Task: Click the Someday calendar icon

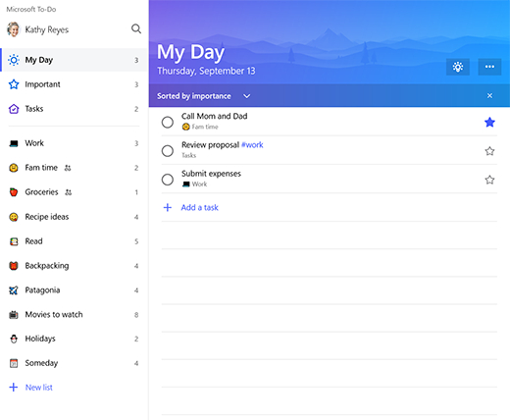Action: (14, 363)
